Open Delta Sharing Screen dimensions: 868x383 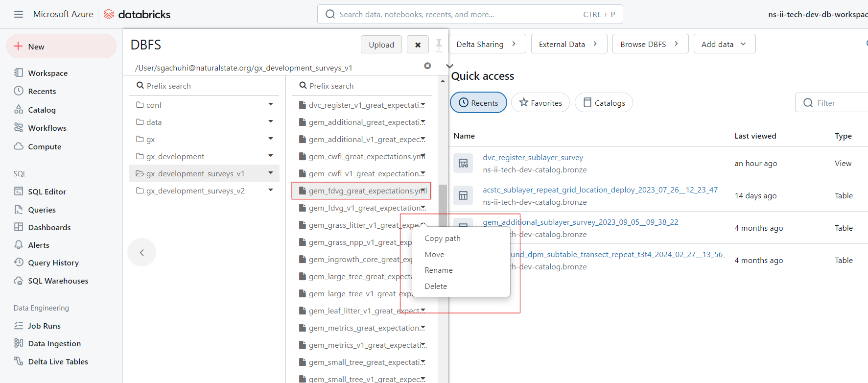487,44
